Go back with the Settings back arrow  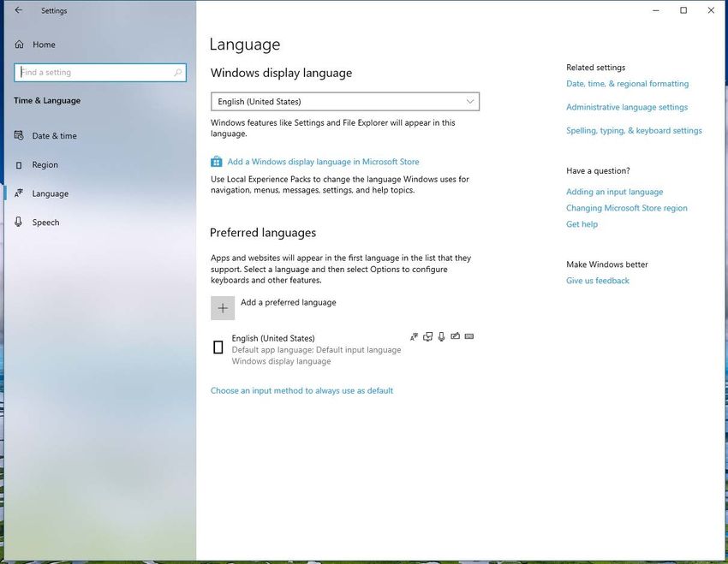pyautogui.click(x=19, y=10)
